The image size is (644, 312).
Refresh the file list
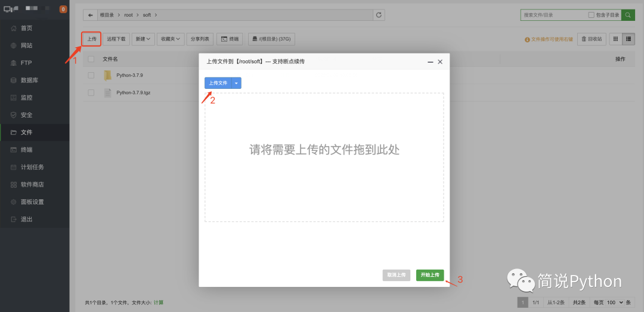pyautogui.click(x=379, y=15)
